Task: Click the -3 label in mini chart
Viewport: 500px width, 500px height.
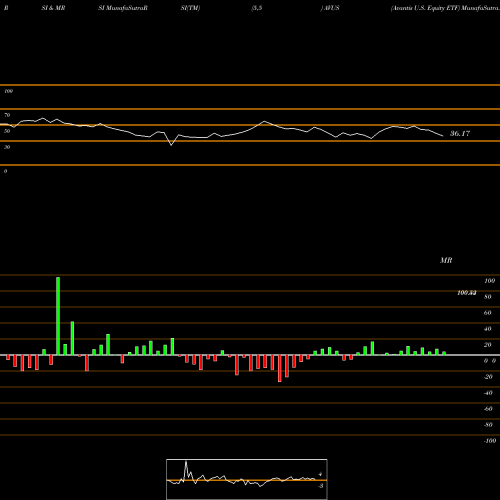Action: [321, 486]
